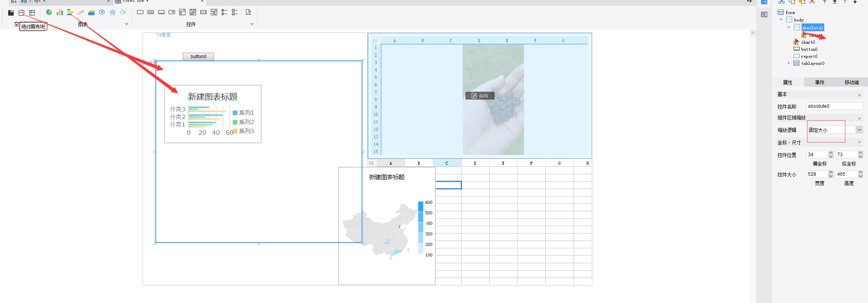Collapse the 组件区域缩放 section

click(x=859, y=119)
